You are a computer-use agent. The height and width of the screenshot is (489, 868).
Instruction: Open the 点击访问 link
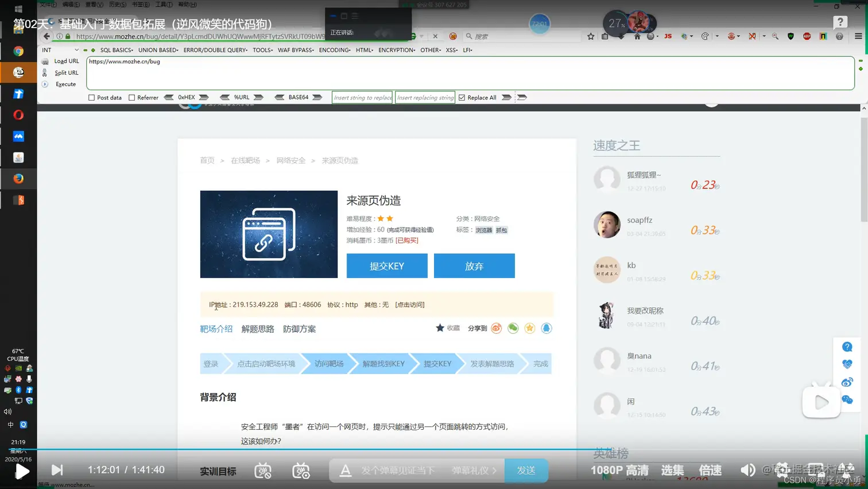(x=410, y=305)
